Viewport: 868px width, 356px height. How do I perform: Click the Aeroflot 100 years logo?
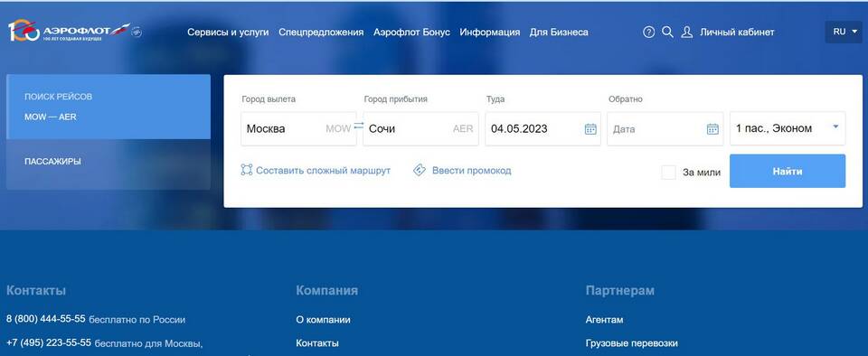click(69, 32)
